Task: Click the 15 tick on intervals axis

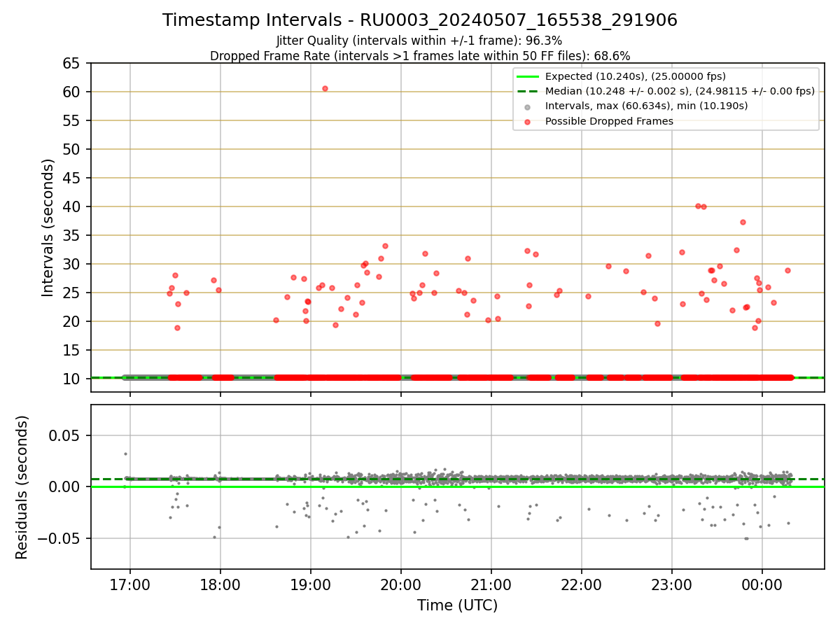Action: (x=72, y=350)
